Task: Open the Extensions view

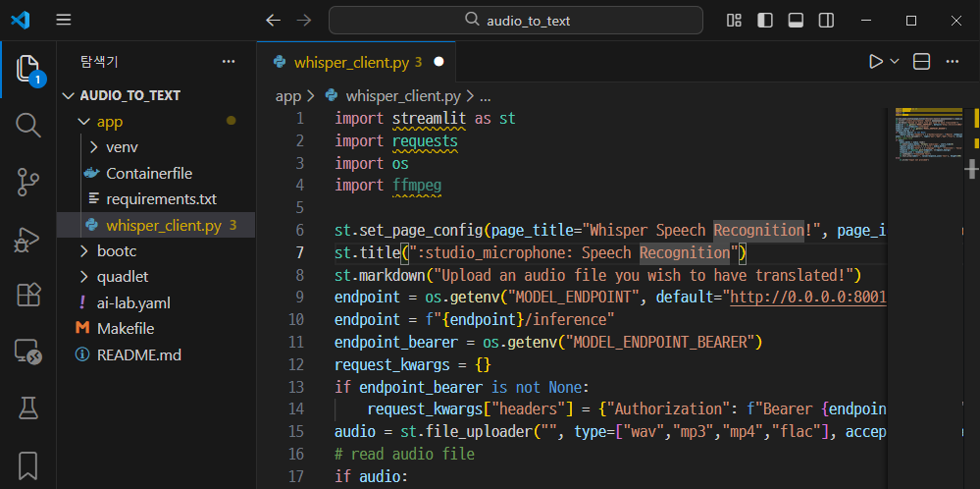Action: click(x=28, y=295)
